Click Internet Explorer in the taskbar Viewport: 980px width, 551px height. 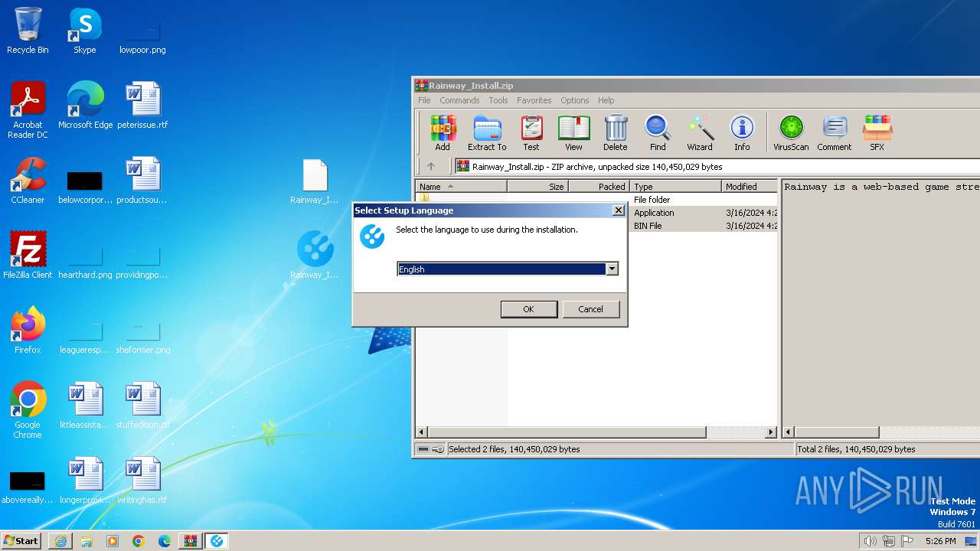(x=60, y=541)
